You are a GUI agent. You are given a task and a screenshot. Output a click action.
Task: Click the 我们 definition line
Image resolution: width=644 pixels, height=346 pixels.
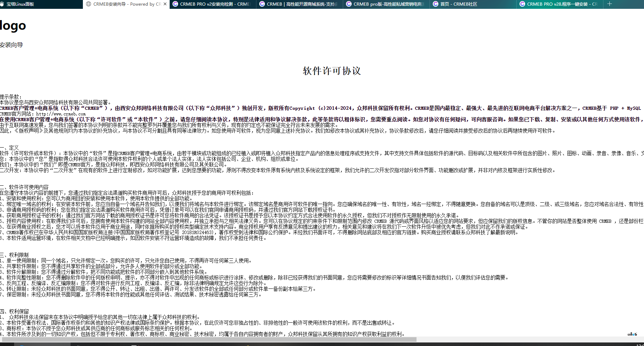coord(114,165)
